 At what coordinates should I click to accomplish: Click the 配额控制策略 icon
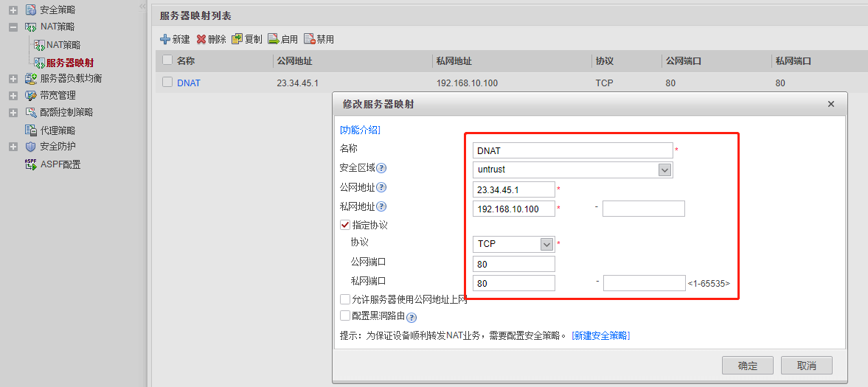click(x=30, y=112)
